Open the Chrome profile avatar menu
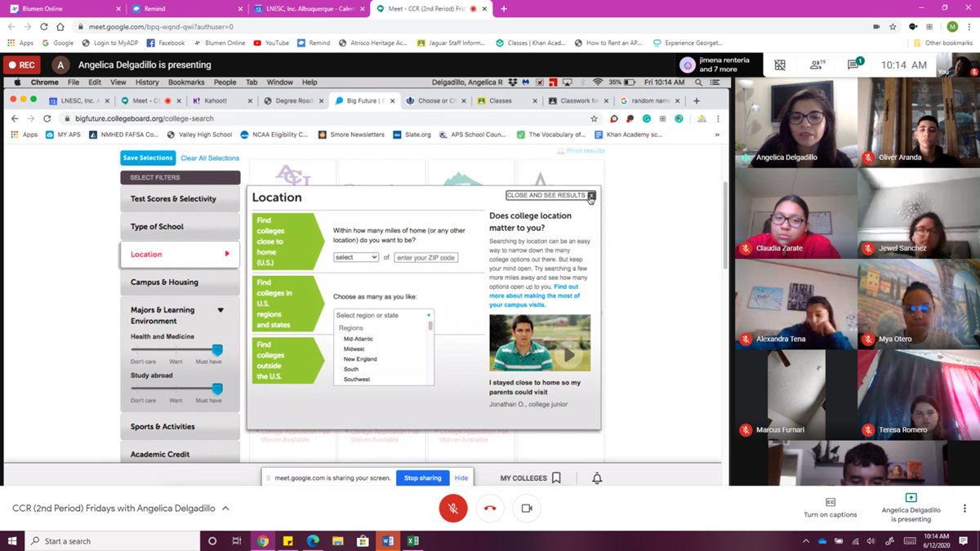The height and width of the screenshot is (551, 980). point(951,26)
